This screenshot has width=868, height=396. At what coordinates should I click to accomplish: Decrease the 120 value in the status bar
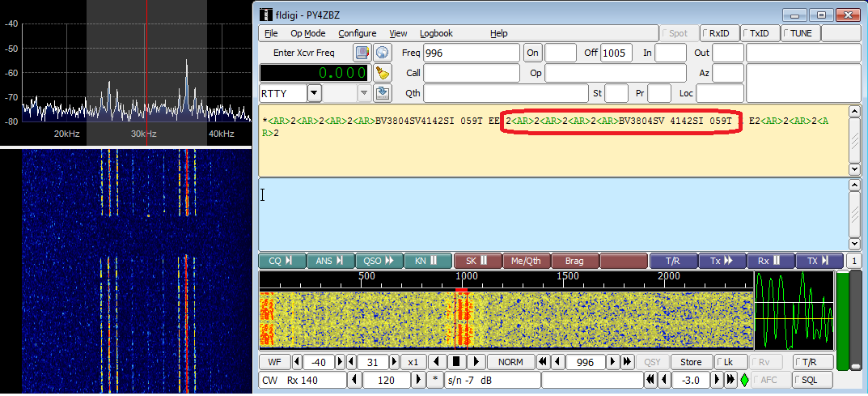(x=354, y=380)
